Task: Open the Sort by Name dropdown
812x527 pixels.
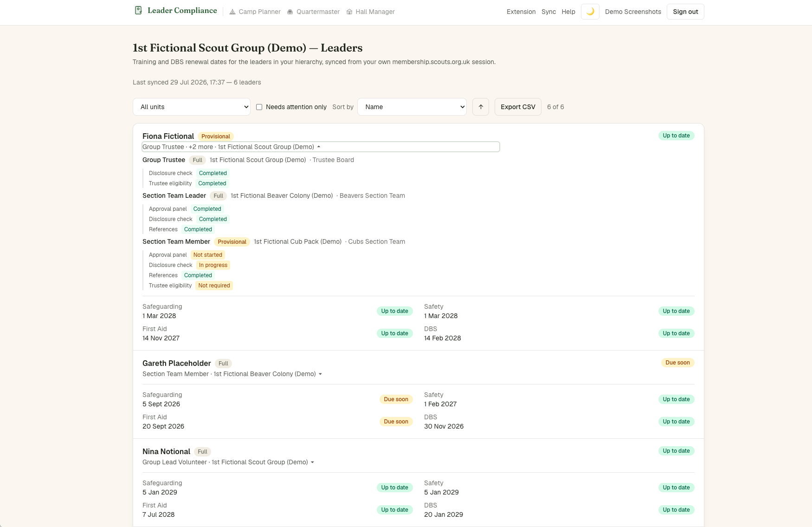Action: 412,107
